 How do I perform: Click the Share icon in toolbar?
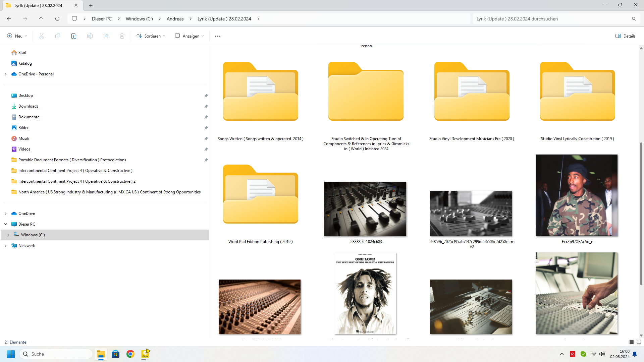point(106,36)
